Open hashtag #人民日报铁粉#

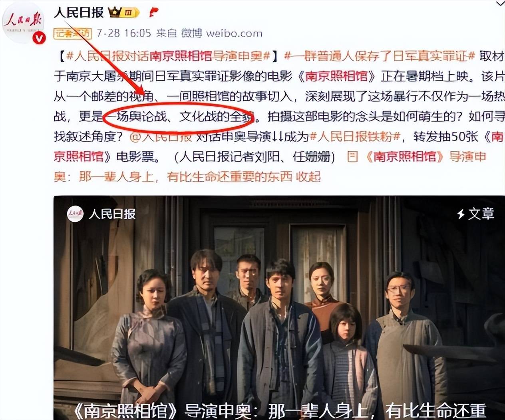[x=355, y=137]
